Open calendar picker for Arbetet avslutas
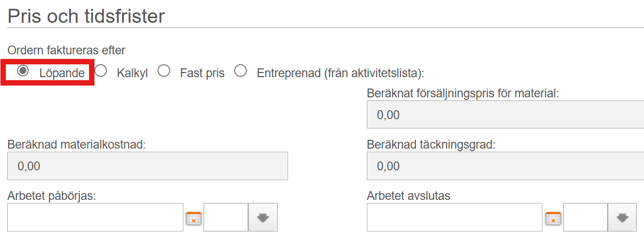 click(553, 218)
